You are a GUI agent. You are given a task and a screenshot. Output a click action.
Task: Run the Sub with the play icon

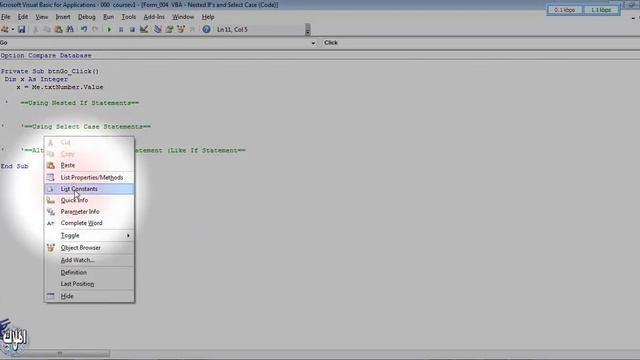[109, 29]
